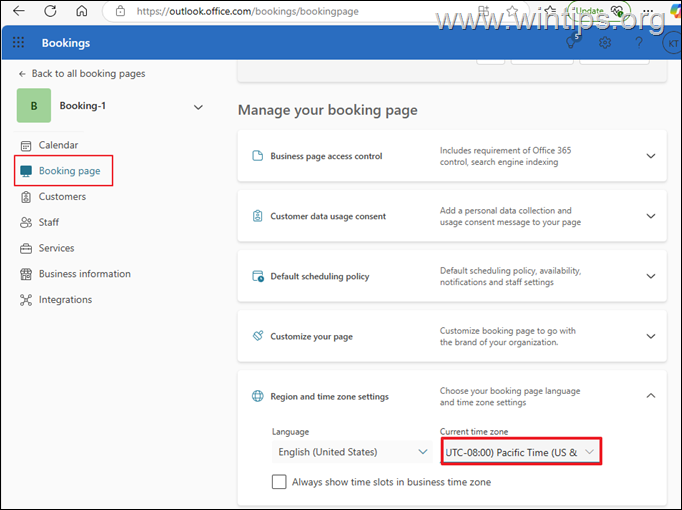Click the address bar URL field
The image size is (682, 510).
248,11
